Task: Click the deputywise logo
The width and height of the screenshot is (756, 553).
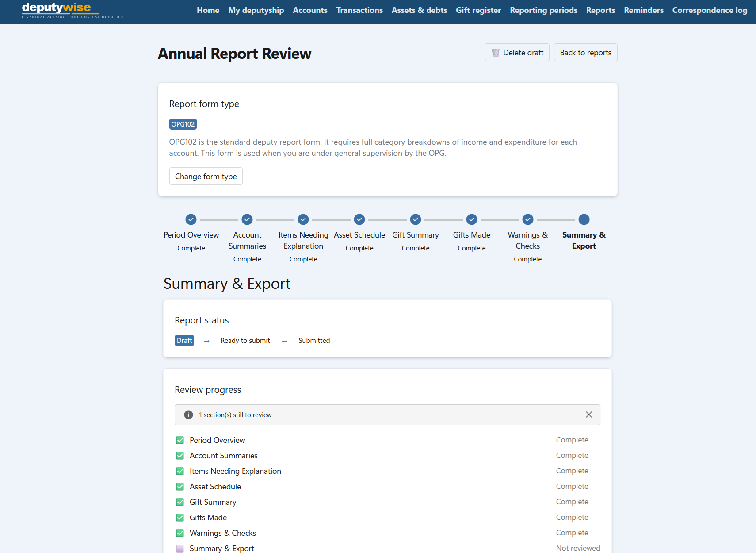Action: coord(73,10)
